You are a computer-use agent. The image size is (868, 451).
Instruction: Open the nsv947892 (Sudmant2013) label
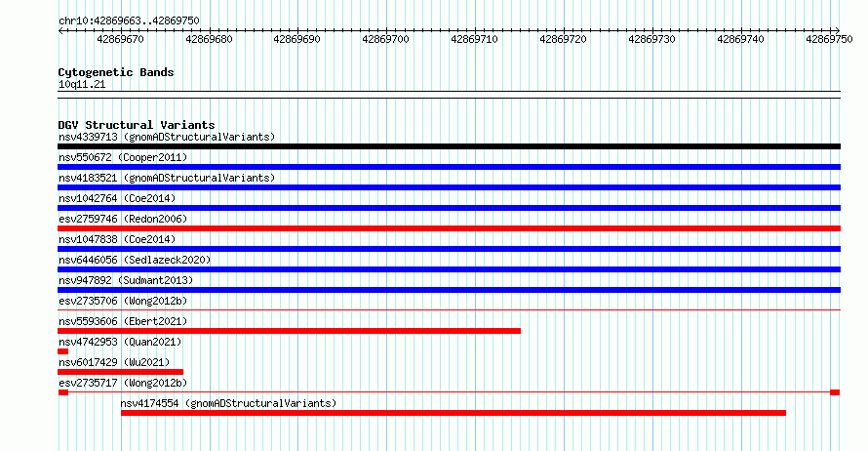click(126, 280)
